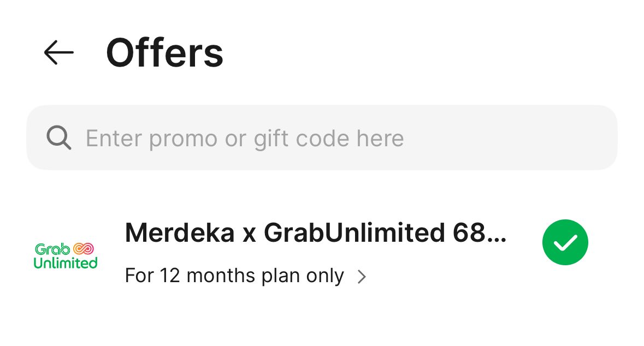Click "For 12 months plan only" link
This screenshot has width=644, height=346.
click(234, 276)
